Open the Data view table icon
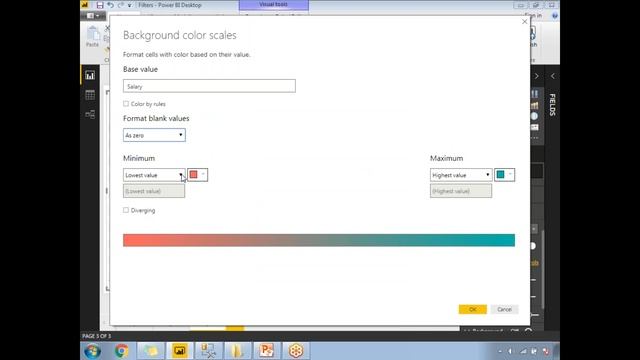 [x=90, y=95]
